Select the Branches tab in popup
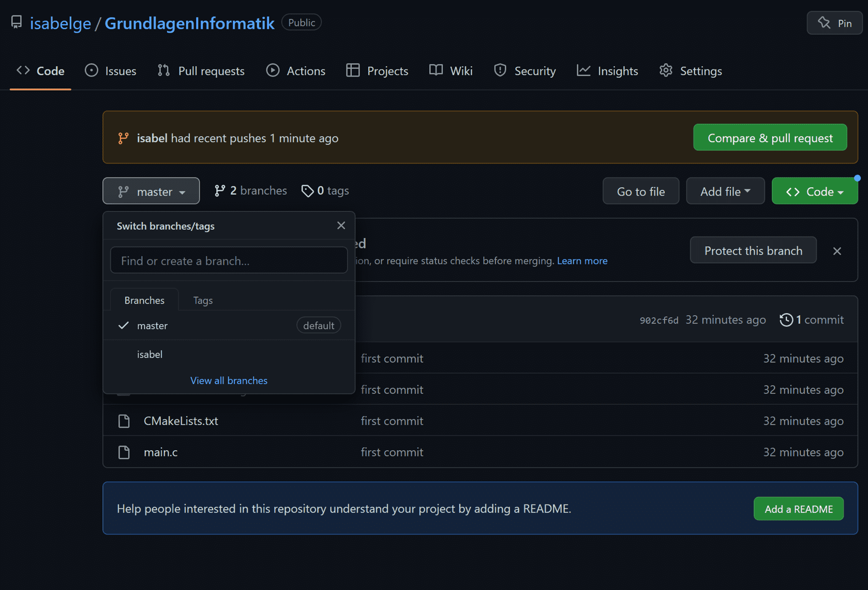This screenshot has width=868, height=590. coord(144,300)
